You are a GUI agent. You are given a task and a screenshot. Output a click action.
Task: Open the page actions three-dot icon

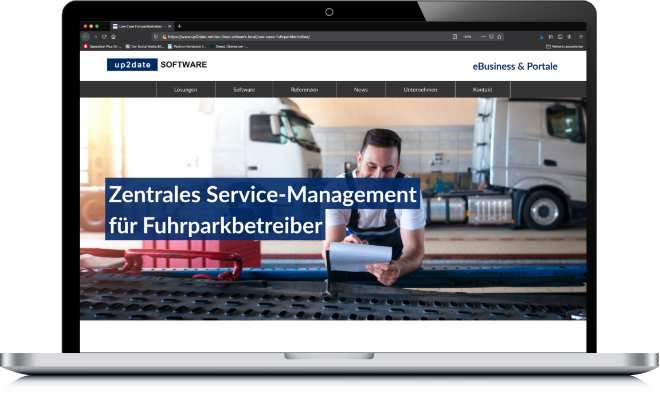pos(483,37)
